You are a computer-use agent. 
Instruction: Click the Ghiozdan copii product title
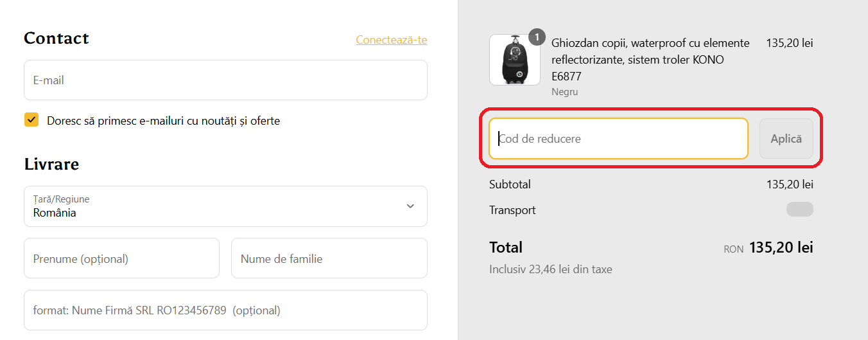[x=650, y=60]
